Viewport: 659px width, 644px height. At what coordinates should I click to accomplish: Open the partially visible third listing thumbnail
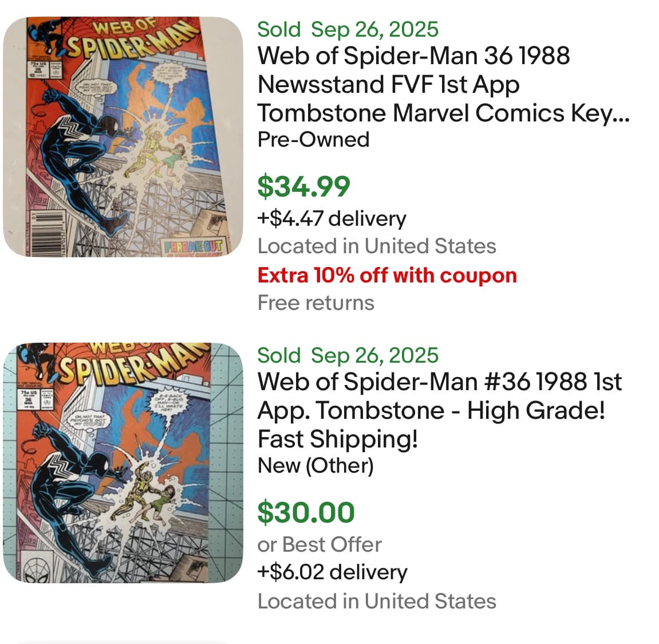point(123,642)
